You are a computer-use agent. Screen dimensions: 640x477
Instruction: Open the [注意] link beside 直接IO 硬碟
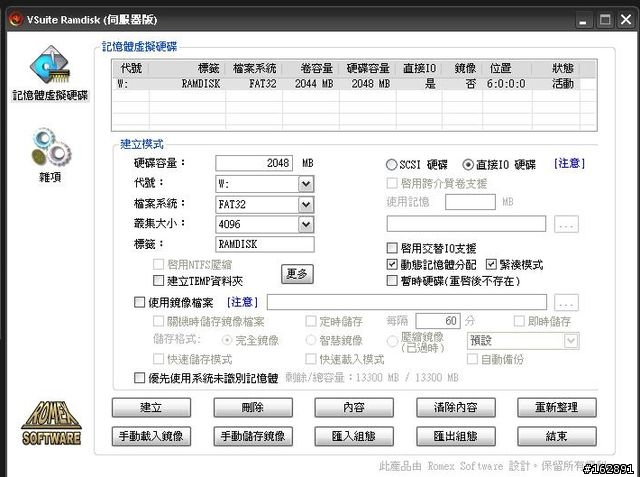(569, 164)
